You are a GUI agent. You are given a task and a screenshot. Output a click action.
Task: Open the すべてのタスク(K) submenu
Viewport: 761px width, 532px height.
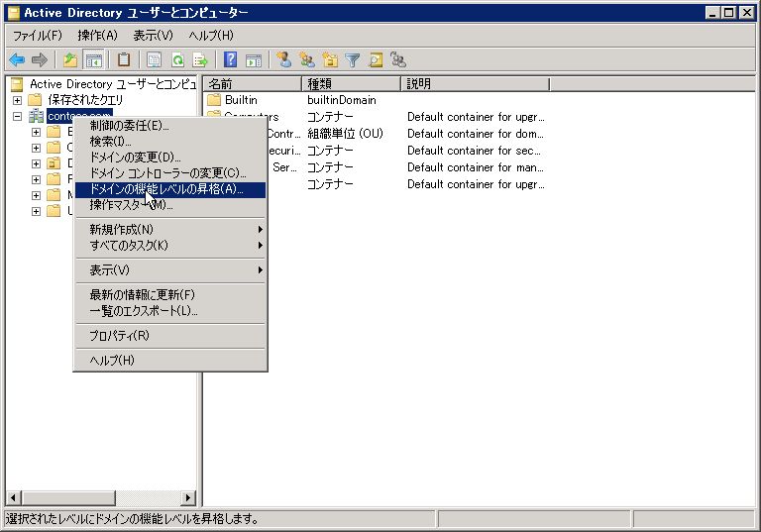[x=169, y=245]
